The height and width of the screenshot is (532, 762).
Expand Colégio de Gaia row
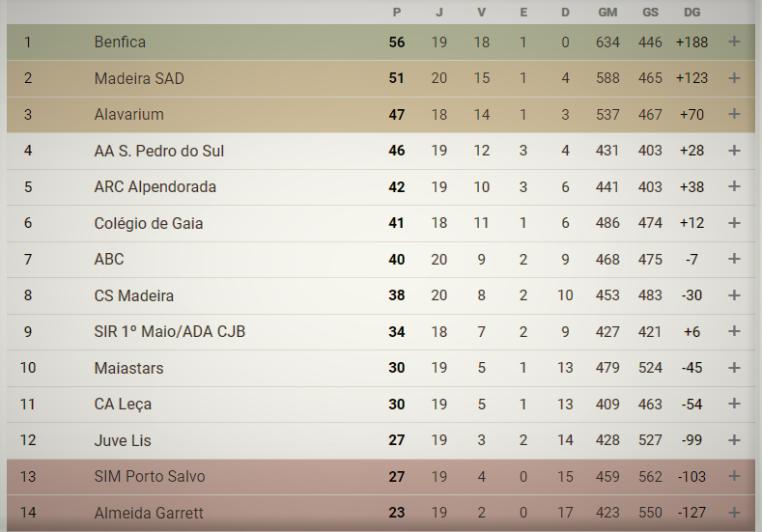click(734, 223)
